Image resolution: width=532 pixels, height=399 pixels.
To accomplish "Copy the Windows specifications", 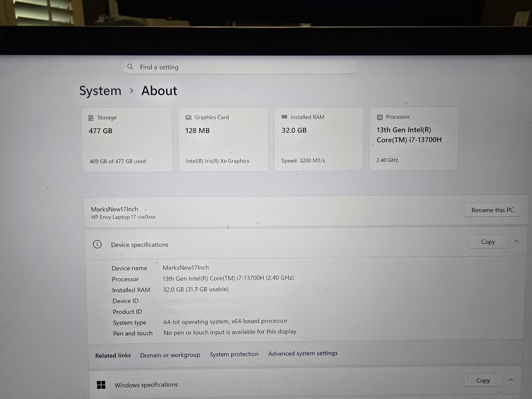I will [x=483, y=380].
